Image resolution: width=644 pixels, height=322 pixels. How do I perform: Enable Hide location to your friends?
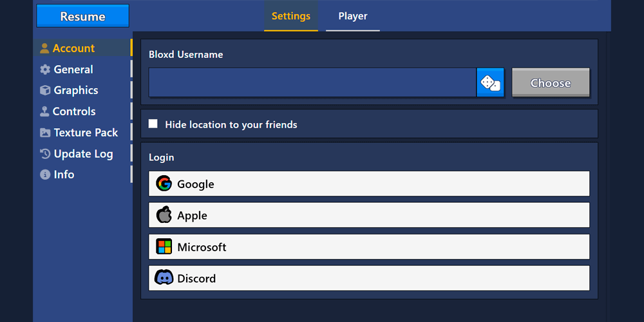tap(153, 124)
